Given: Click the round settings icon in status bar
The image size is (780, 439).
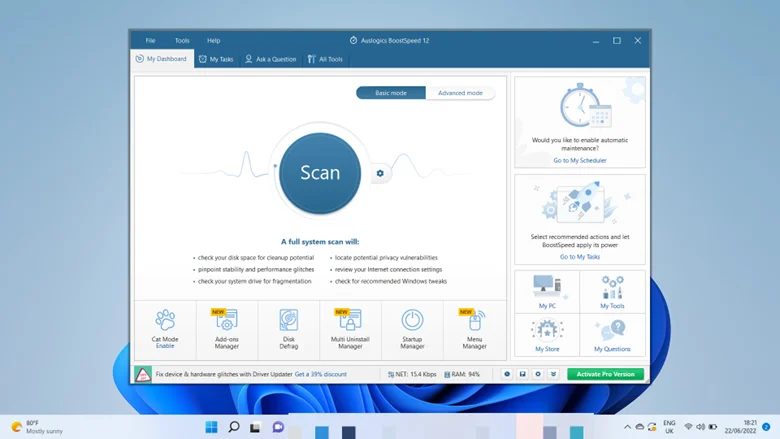Looking at the screenshot, I should 538,374.
